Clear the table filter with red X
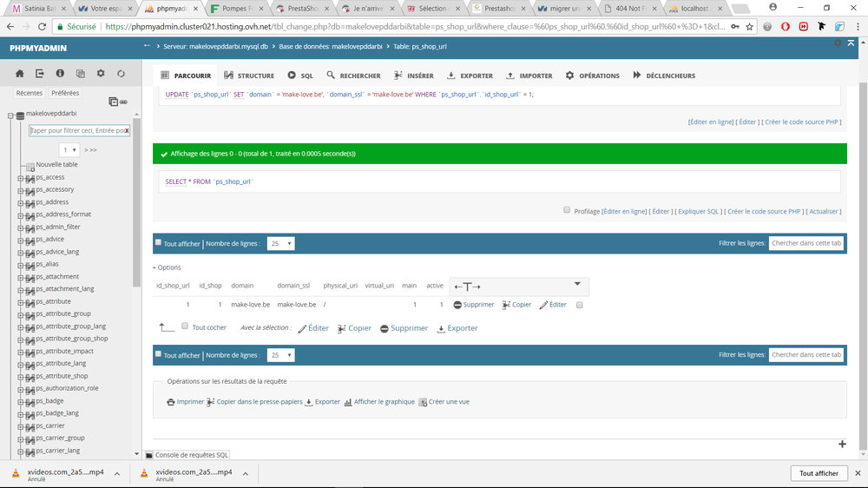 [127, 131]
